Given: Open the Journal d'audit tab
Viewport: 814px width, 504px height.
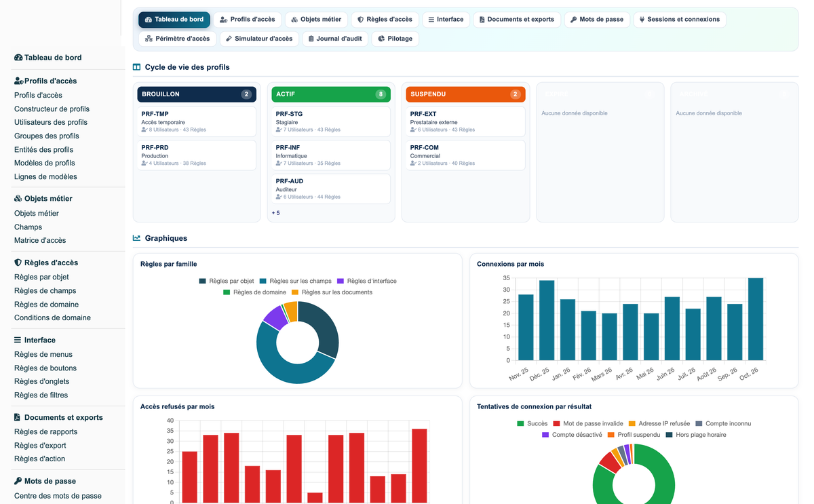Looking at the screenshot, I should tap(335, 39).
